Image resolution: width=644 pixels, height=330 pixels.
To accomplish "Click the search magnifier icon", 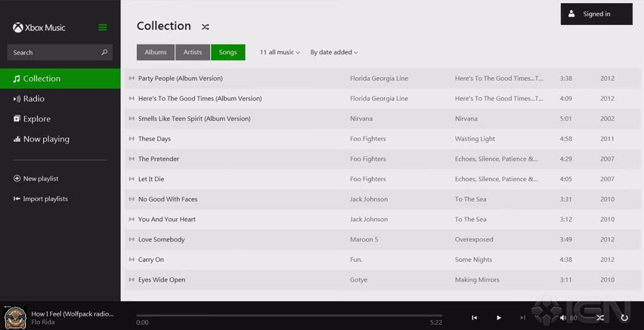I will pyautogui.click(x=104, y=52).
